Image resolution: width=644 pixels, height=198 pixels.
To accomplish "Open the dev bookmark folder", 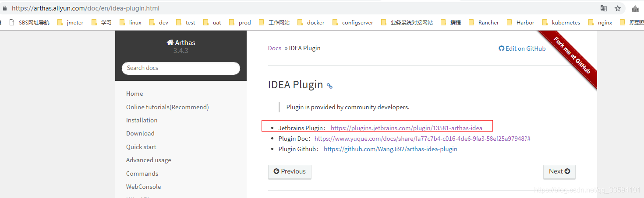I will click(159, 22).
